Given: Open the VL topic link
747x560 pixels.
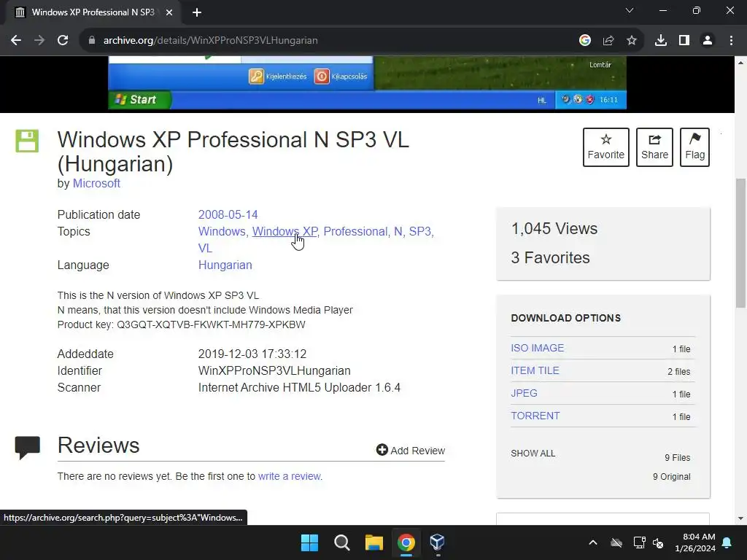Looking at the screenshot, I should pos(205,248).
